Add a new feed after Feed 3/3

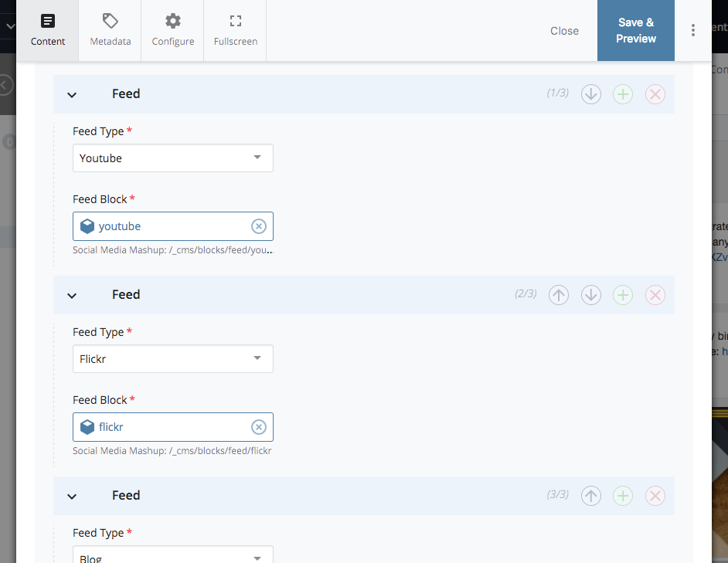[x=623, y=496]
